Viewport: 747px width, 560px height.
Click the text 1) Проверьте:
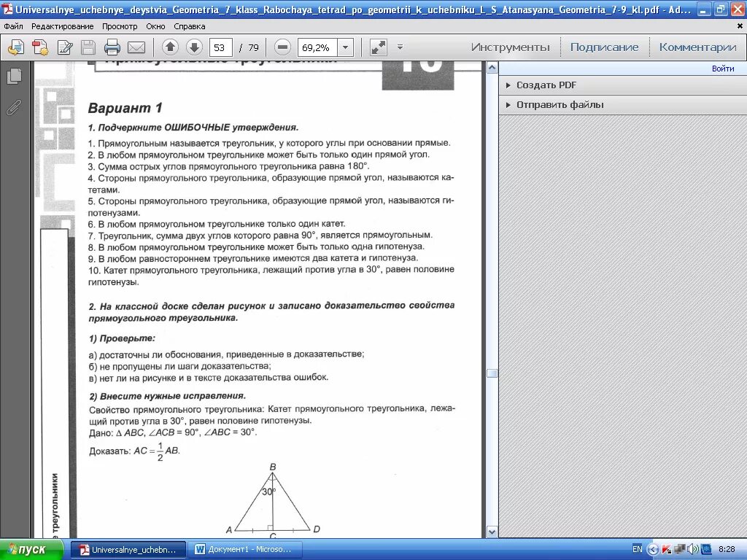pyautogui.click(x=122, y=338)
